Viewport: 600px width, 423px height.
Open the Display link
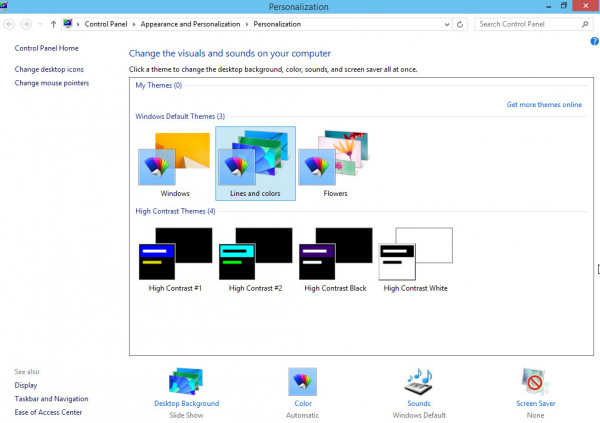coord(26,385)
